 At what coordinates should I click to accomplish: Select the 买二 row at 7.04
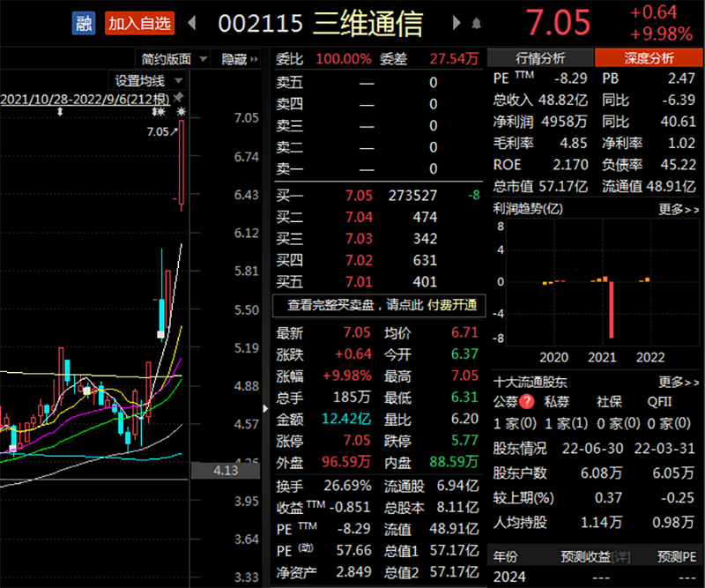tap(378, 217)
